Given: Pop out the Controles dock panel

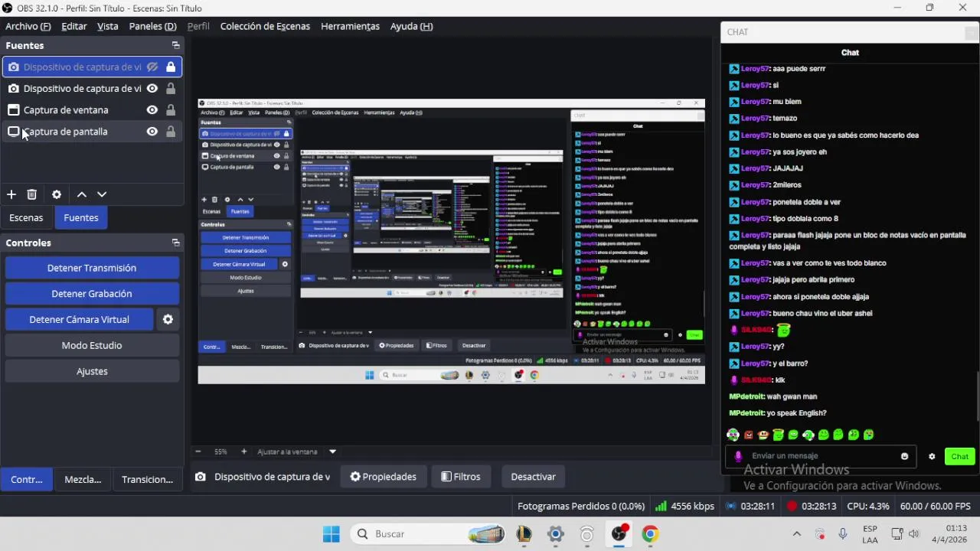Looking at the screenshot, I should click(175, 243).
